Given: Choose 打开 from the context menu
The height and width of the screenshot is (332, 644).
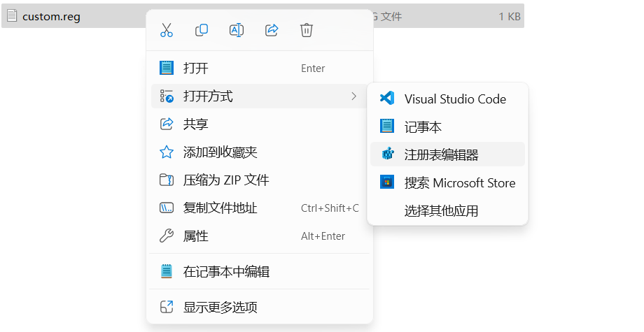Looking at the screenshot, I should coord(196,68).
